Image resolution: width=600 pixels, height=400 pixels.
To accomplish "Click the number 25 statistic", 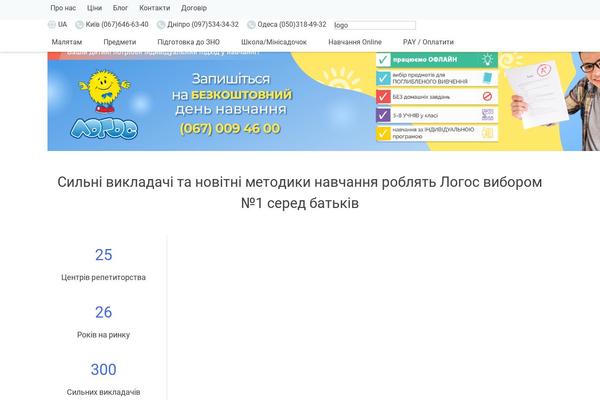I will (x=104, y=255).
